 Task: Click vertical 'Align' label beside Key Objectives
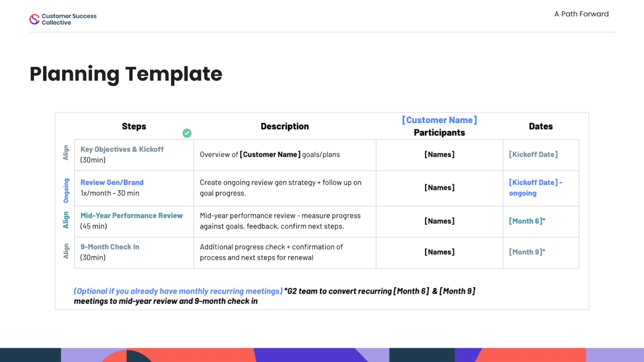[66, 153]
